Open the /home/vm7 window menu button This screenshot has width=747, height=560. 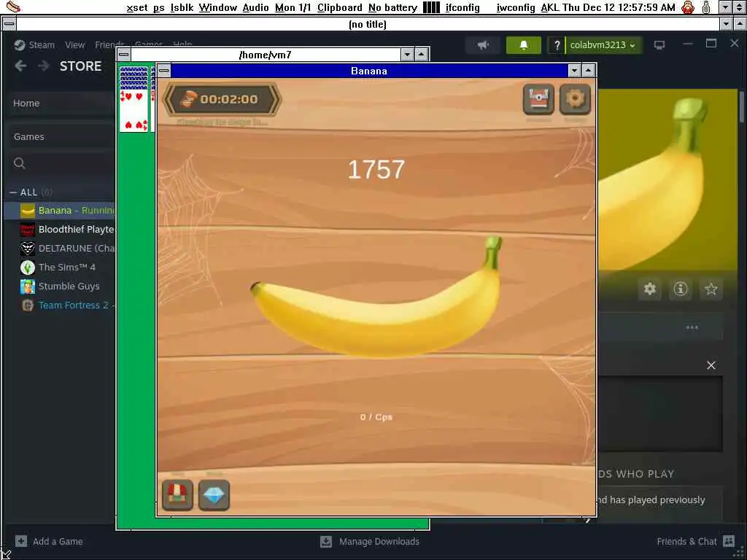coord(124,54)
